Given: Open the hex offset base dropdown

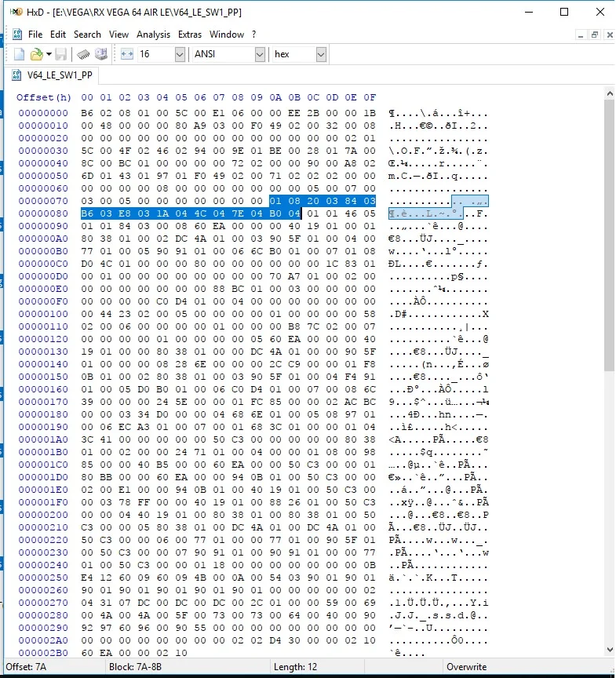Looking at the screenshot, I should 321,54.
